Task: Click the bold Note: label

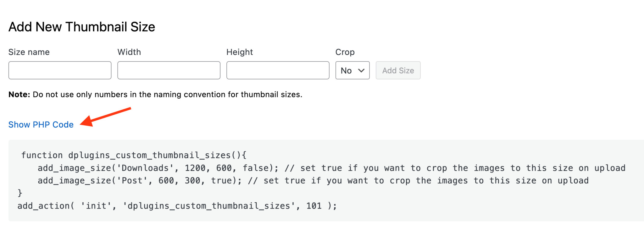Action: point(19,95)
